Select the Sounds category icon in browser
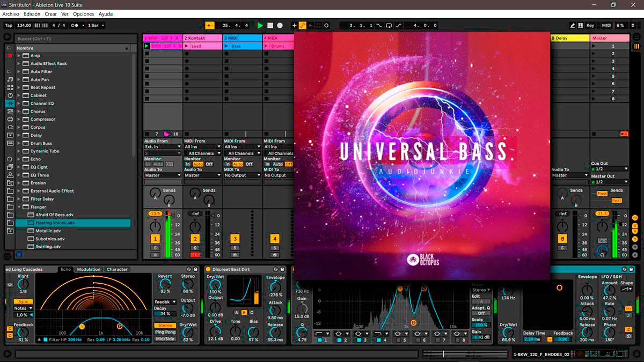Viewport: 644px width, 362px height. 10,79
